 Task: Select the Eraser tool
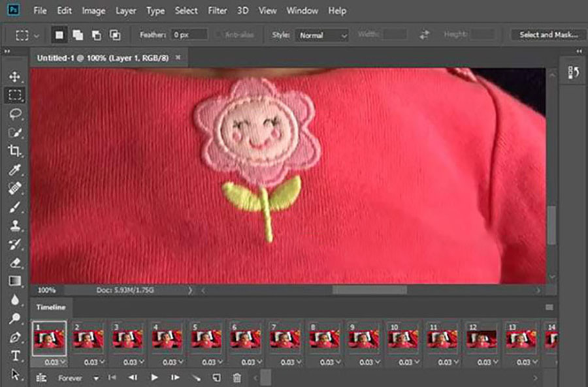pos(14,263)
